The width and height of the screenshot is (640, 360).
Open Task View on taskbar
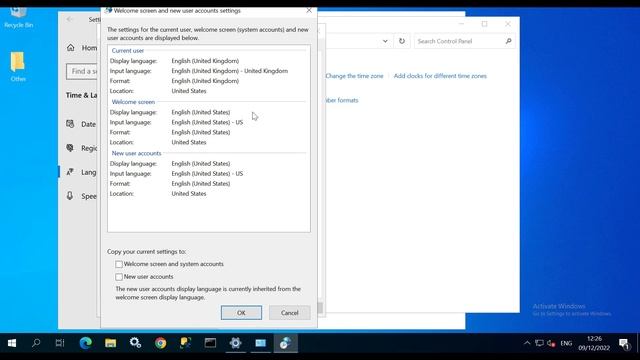60,343
